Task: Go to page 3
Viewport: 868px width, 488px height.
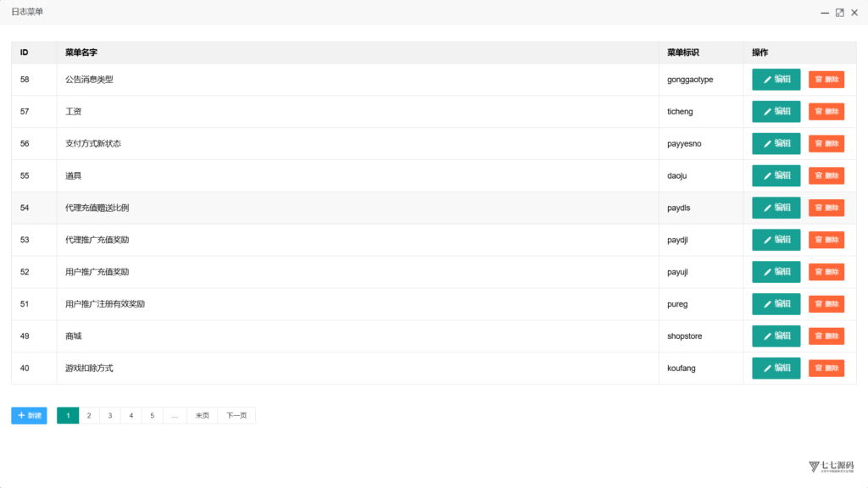Action: [110, 415]
